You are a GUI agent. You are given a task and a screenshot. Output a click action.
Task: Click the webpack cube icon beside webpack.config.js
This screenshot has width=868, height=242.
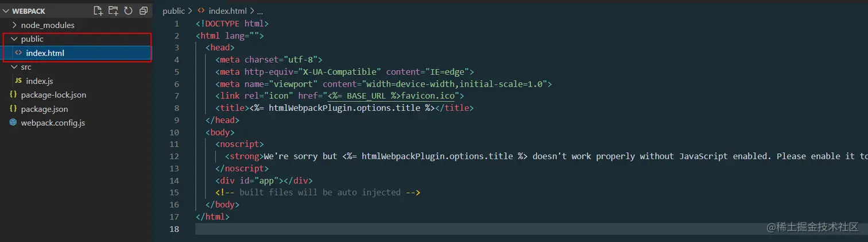(x=13, y=122)
